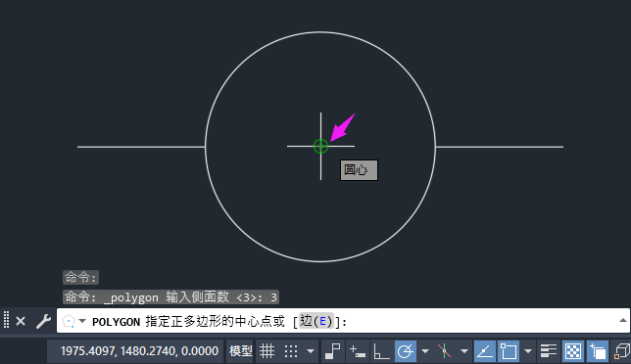Close the command line window
The width and height of the screenshot is (631, 364).
[21, 321]
